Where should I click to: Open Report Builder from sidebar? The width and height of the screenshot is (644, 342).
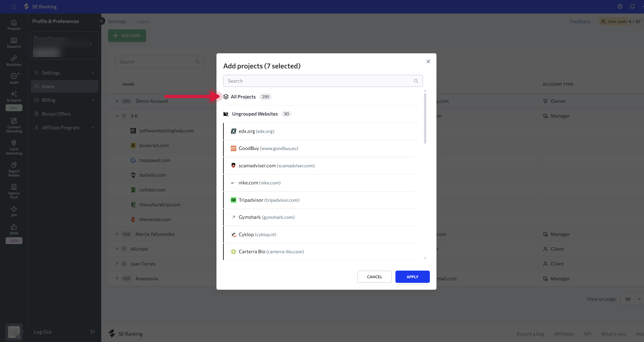tap(14, 169)
